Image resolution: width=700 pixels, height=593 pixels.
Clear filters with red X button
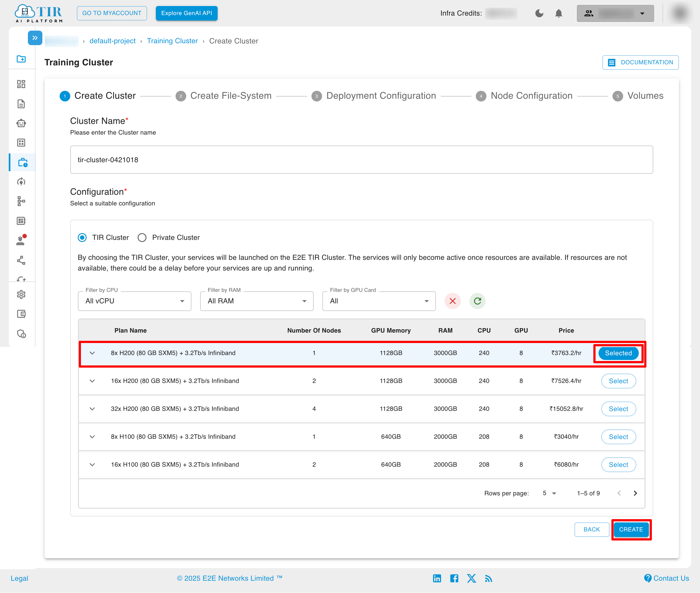pos(452,301)
